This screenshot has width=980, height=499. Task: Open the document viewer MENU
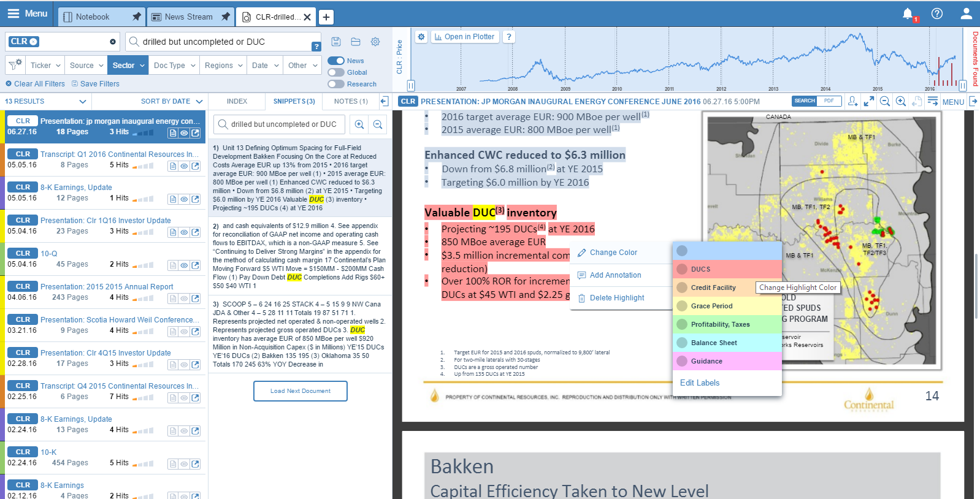tap(953, 102)
